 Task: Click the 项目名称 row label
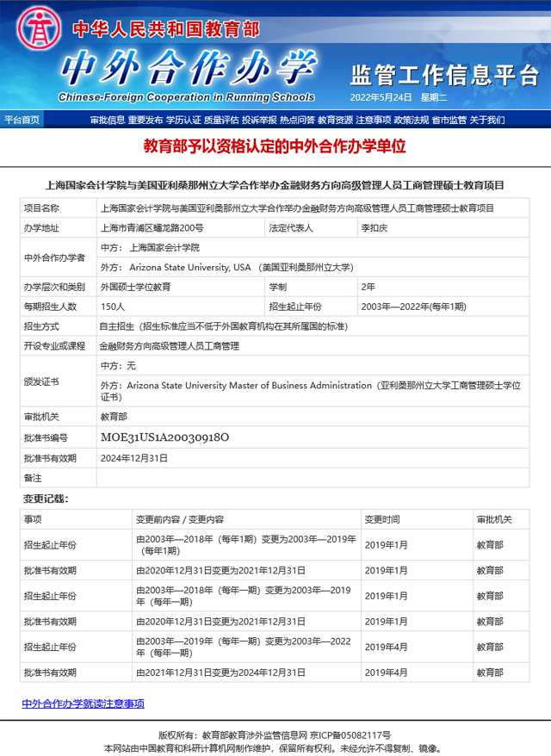click(x=41, y=208)
